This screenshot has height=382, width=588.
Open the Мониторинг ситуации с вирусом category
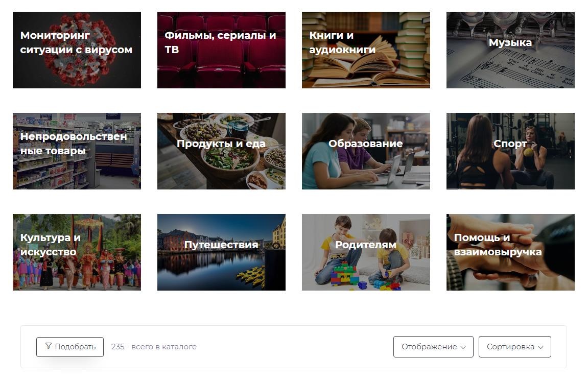pos(77,50)
